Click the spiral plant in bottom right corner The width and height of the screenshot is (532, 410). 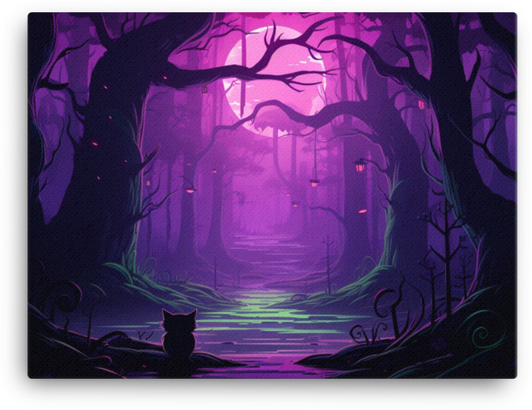(480, 335)
